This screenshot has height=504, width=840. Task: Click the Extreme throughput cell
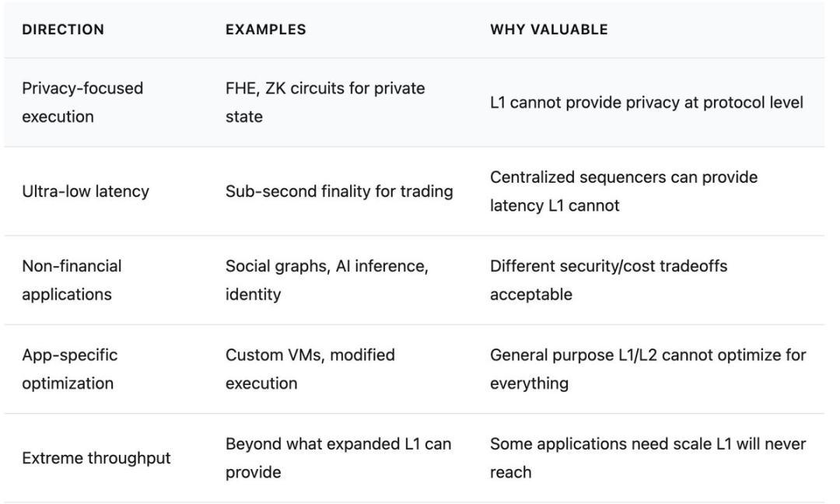pyautogui.click(x=96, y=458)
